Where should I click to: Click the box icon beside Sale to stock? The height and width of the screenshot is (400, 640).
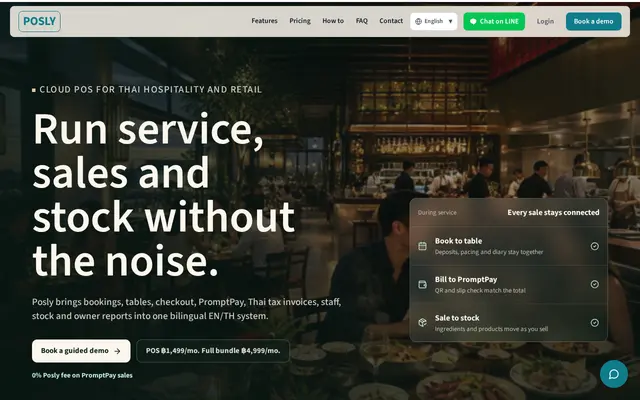[x=422, y=323]
